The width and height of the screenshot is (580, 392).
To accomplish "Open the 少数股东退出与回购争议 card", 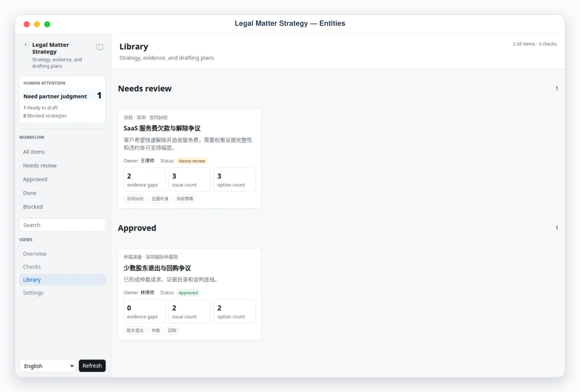I will [x=190, y=294].
